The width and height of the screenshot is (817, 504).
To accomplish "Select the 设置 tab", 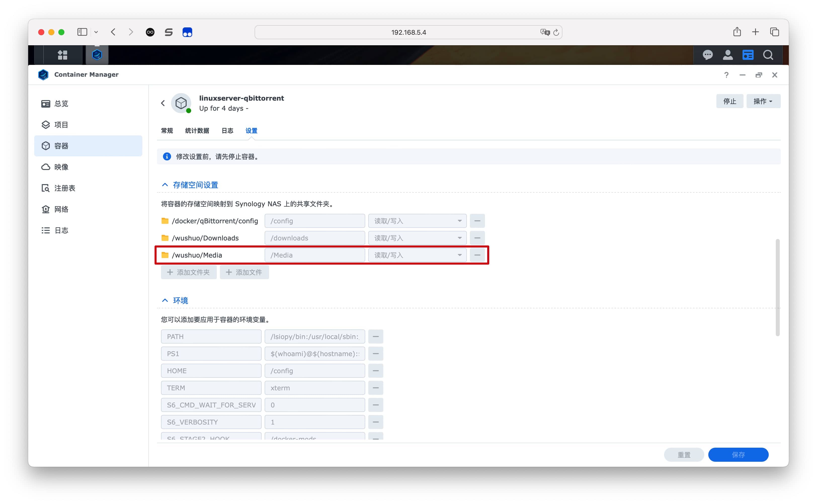I will 251,131.
